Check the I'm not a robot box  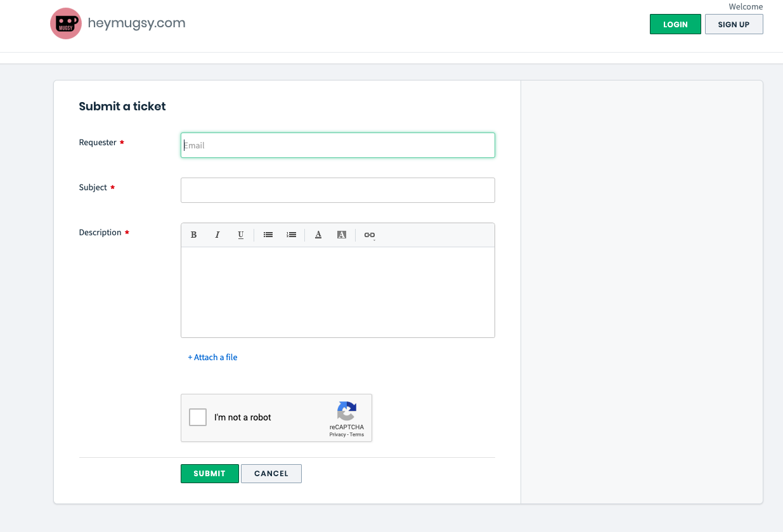pyautogui.click(x=198, y=417)
